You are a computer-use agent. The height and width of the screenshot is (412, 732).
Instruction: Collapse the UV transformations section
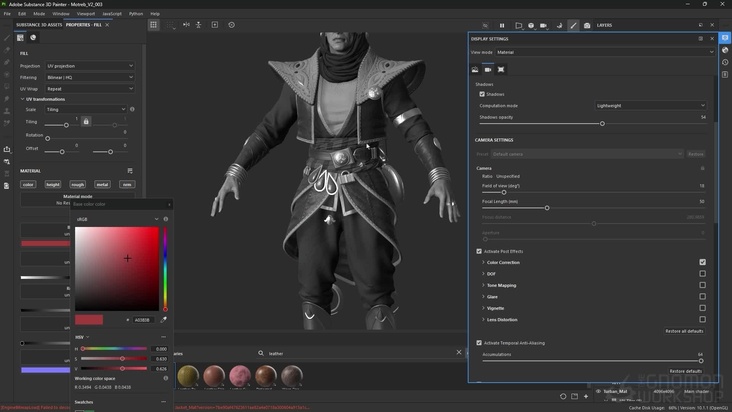pyautogui.click(x=22, y=99)
